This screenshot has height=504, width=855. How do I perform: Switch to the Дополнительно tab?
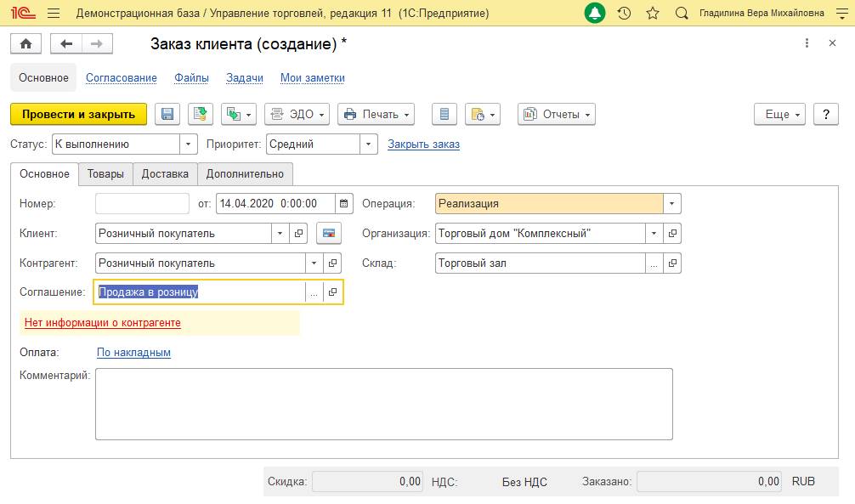[245, 174]
